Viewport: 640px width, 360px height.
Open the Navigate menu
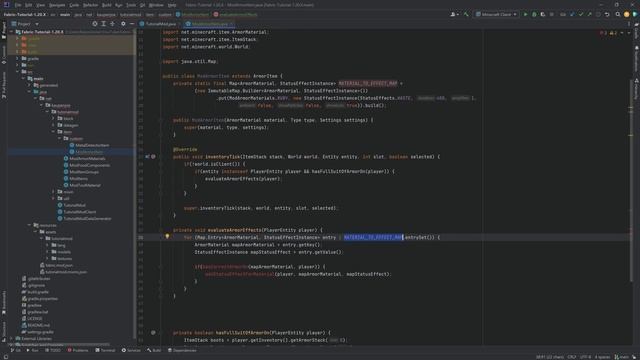click(x=57, y=5)
